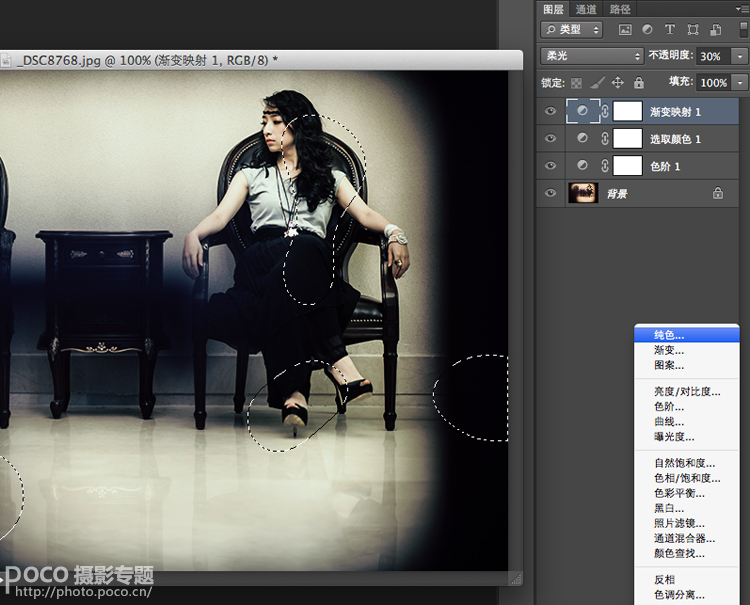Lock all padlock icon
Screen dimensions: 750x605
click(x=639, y=83)
